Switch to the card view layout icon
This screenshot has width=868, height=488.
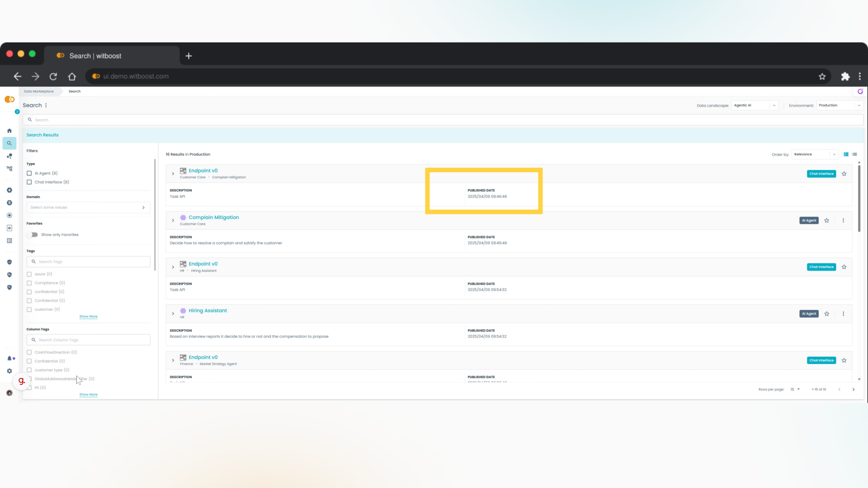coord(846,155)
